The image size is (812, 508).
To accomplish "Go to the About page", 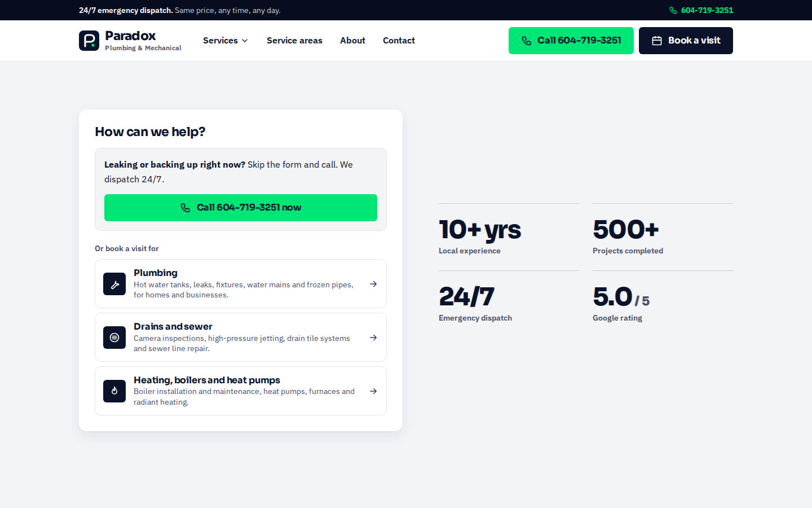I will [352, 41].
